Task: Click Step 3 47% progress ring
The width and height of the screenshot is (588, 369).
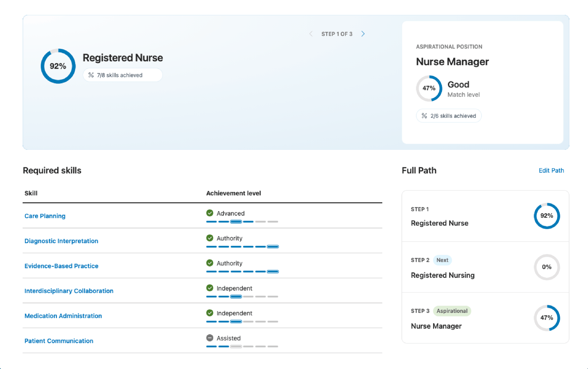Action: coord(547,318)
